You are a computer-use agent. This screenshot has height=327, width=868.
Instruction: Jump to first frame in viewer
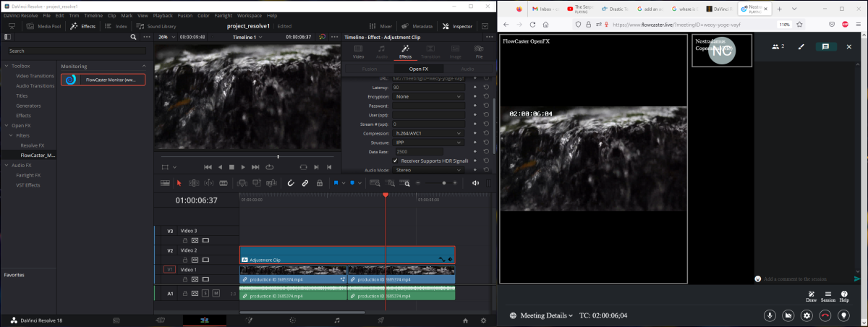click(x=208, y=167)
